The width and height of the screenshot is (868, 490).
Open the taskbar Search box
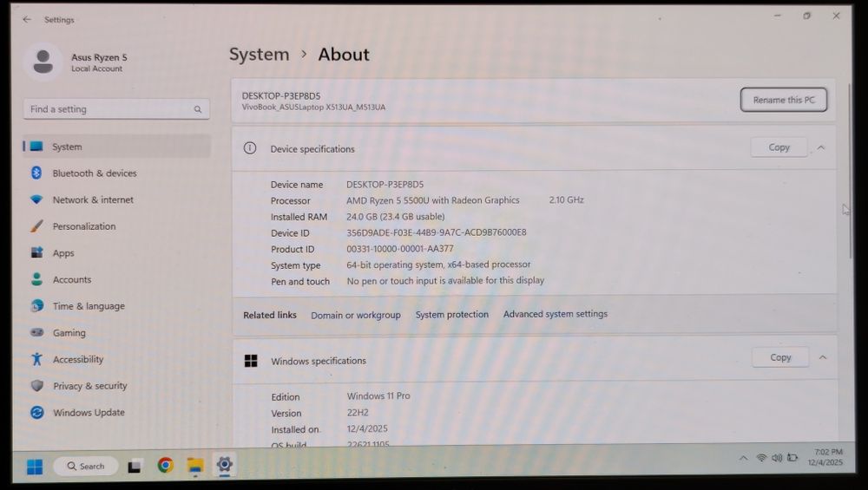pyautogui.click(x=86, y=467)
